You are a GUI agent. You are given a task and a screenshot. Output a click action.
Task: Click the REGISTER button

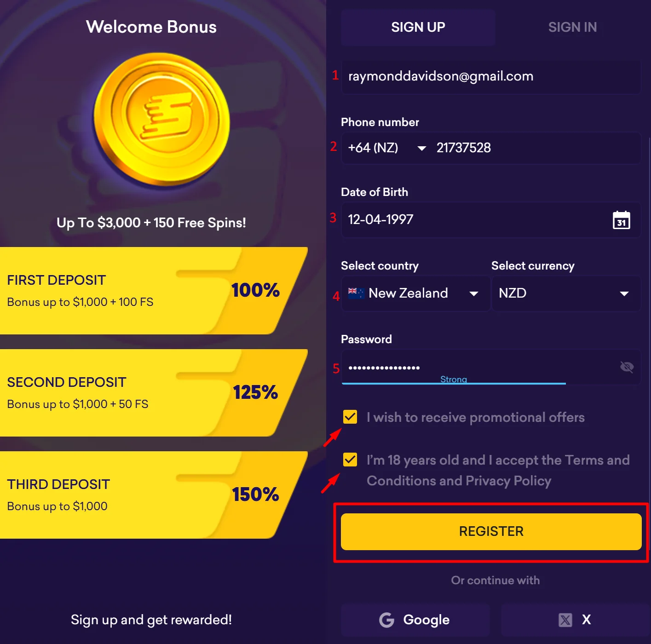[x=490, y=531]
